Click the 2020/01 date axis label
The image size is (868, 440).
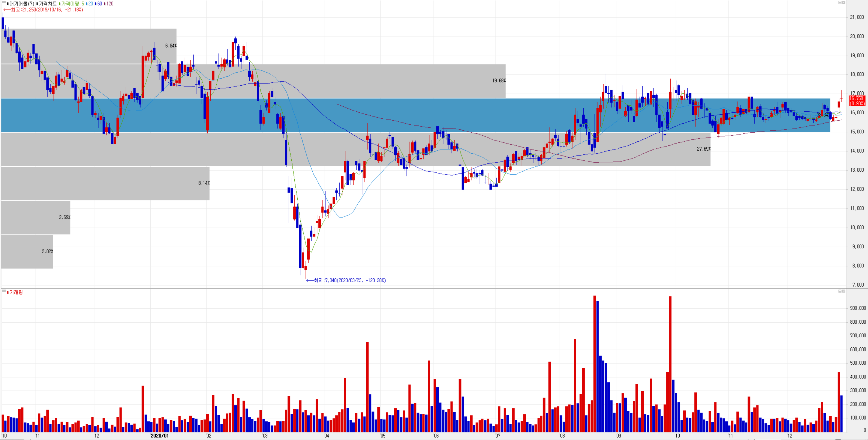coord(159,435)
